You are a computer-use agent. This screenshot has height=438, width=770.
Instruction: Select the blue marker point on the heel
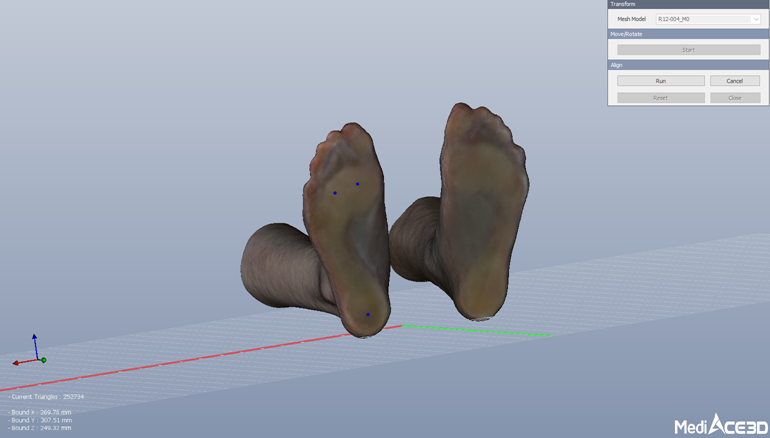(x=368, y=314)
